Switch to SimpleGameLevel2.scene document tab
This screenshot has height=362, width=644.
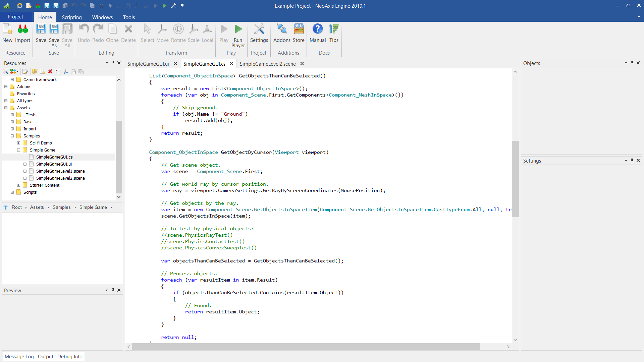coord(267,64)
